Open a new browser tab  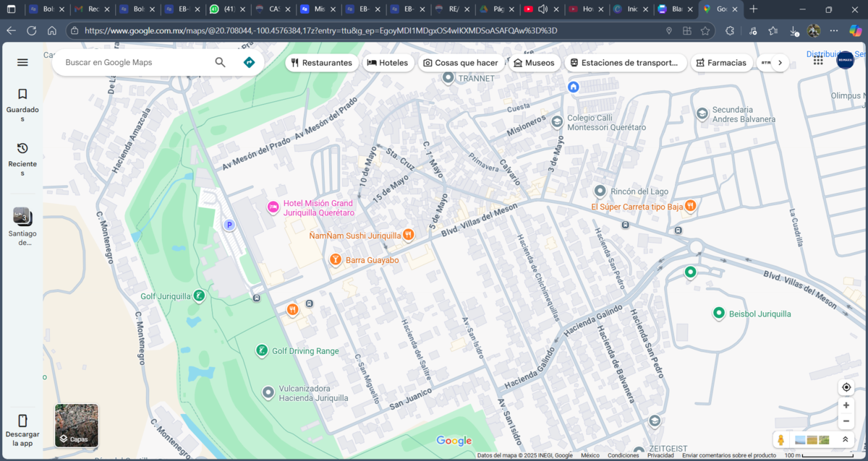point(753,9)
